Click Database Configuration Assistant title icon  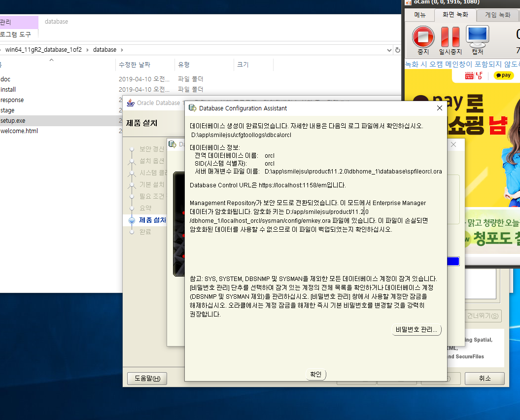point(192,108)
